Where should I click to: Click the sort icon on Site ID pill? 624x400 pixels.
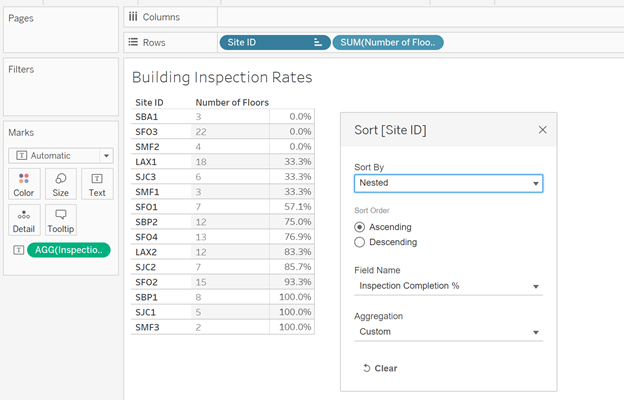(x=318, y=42)
